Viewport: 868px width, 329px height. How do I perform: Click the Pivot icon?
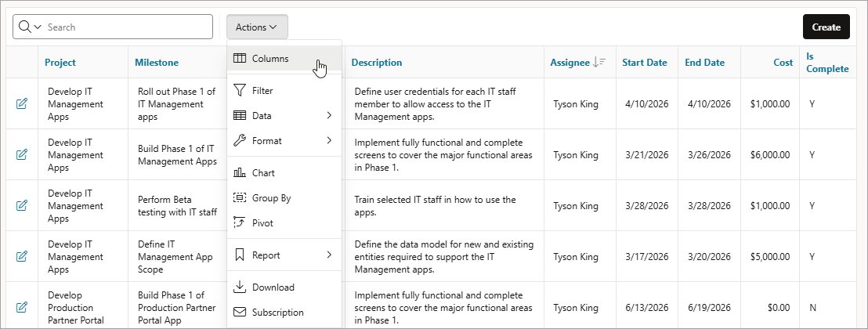coord(239,222)
